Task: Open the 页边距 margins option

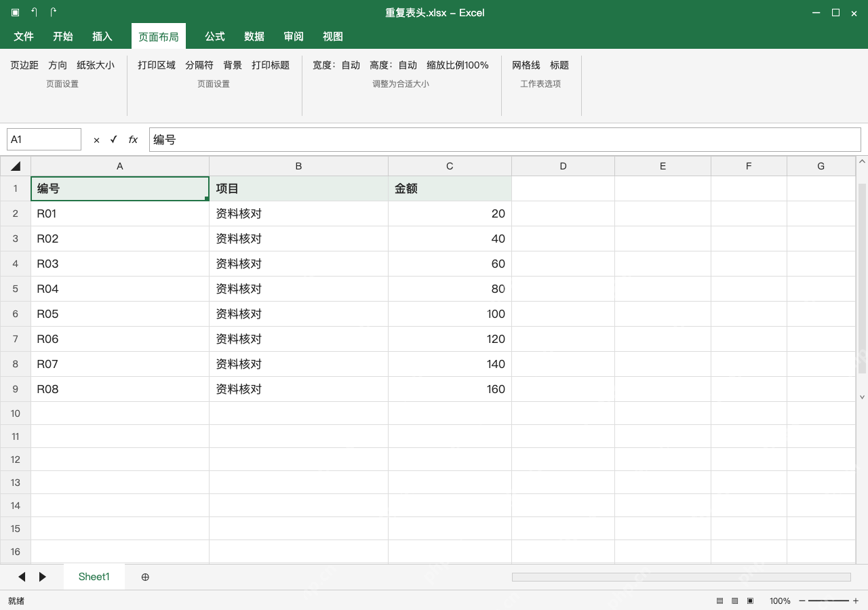Action: [x=24, y=65]
